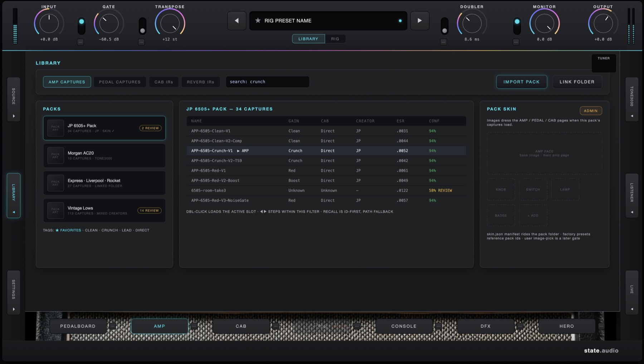Click the LAMP skin image slot
This screenshot has height=364, width=644.
[565, 190]
